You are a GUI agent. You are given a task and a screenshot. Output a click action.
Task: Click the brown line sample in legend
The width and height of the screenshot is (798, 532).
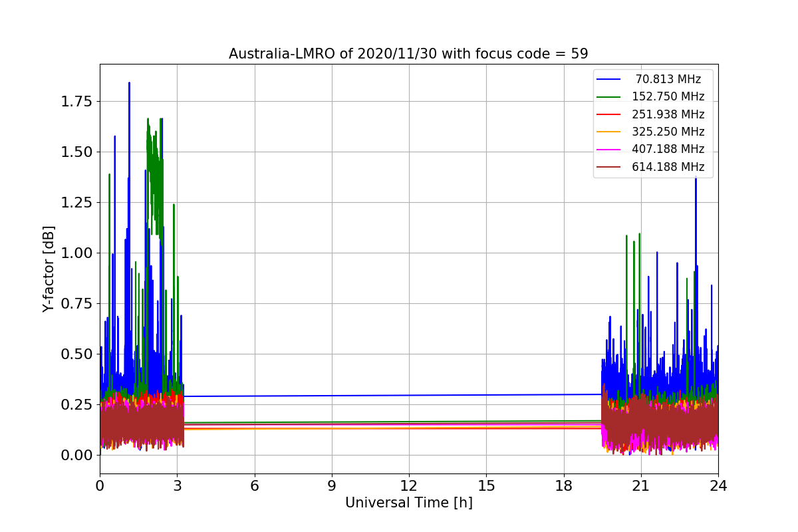tap(610, 167)
